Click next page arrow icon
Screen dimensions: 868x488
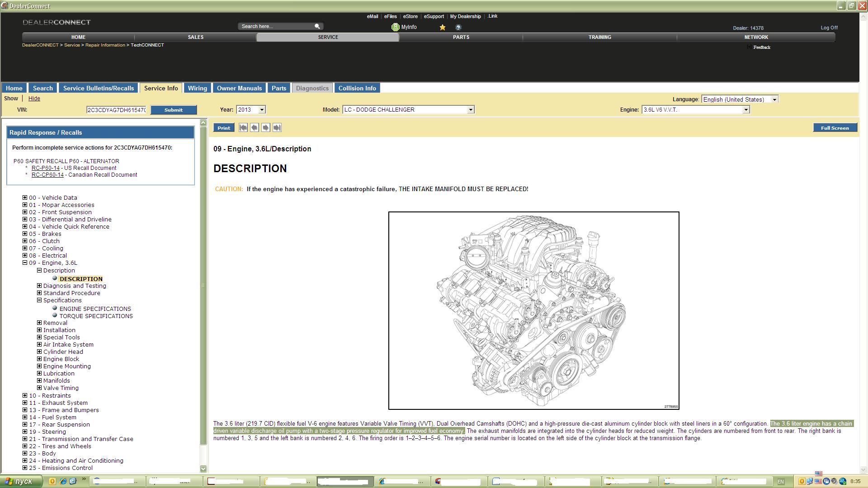[266, 128]
